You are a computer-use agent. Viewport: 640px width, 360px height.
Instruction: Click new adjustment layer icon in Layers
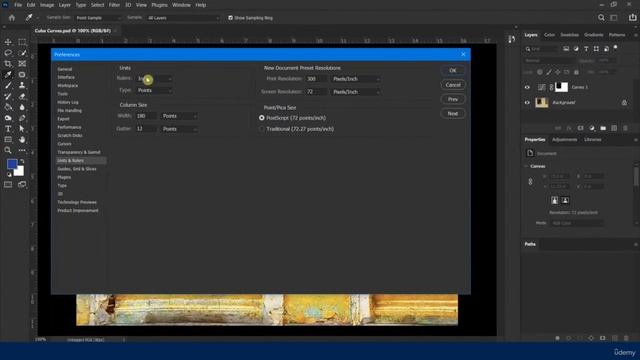coord(592,128)
